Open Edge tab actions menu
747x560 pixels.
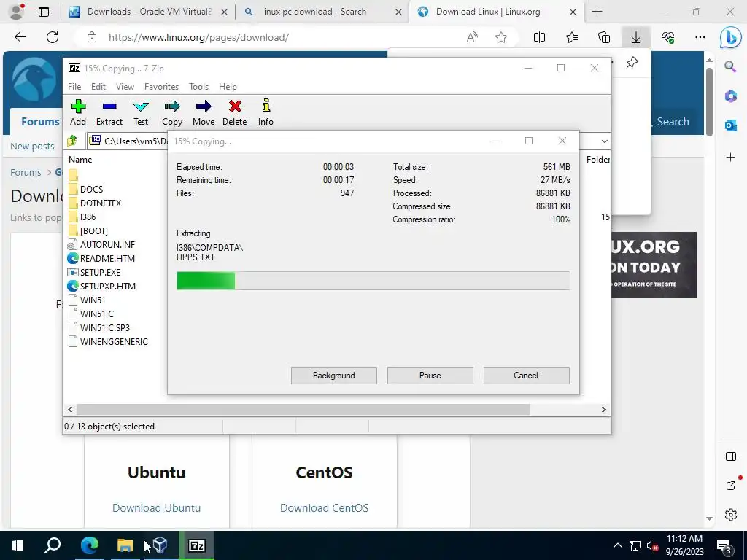pyautogui.click(x=43, y=12)
